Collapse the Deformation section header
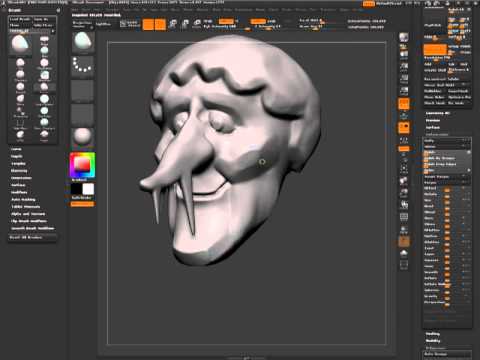Viewport: 480px width, 360px height. [437, 134]
